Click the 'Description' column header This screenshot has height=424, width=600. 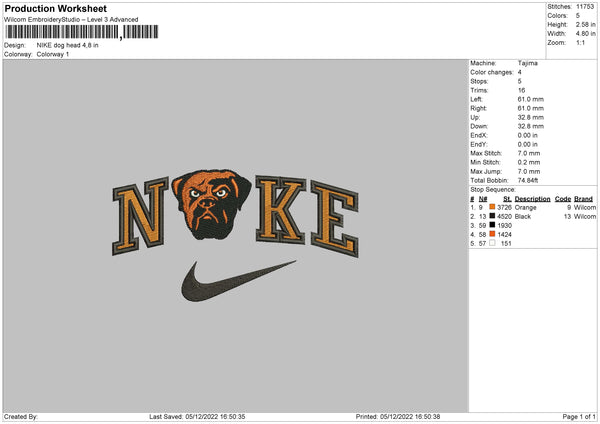coord(532,199)
